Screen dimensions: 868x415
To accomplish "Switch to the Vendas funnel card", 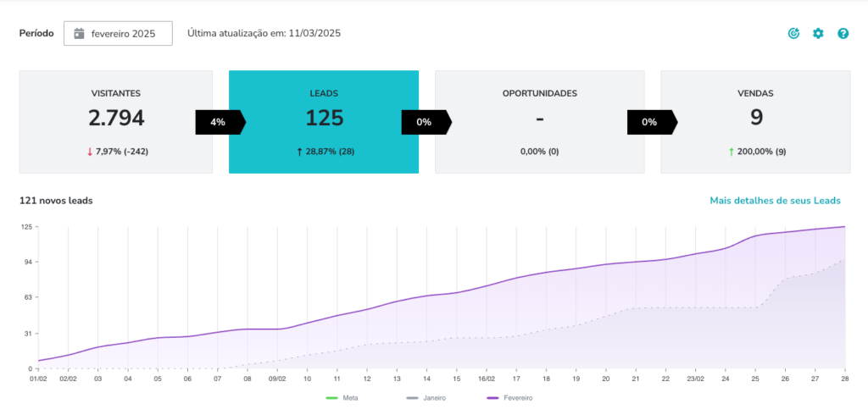I will [x=755, y=122].
